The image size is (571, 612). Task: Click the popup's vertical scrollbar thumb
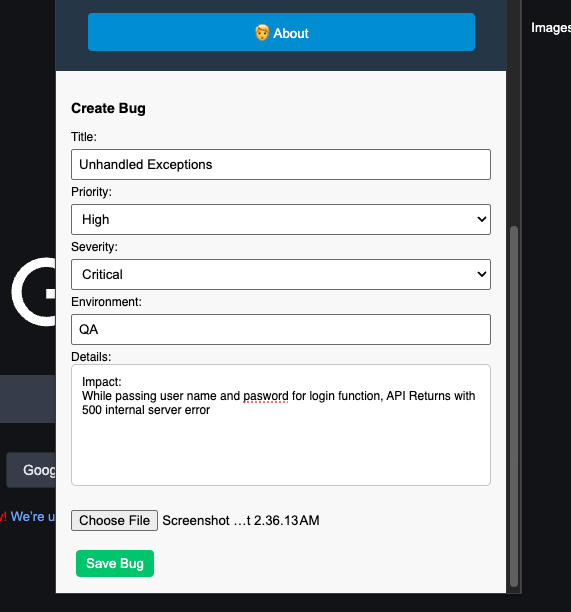[514, 406]
